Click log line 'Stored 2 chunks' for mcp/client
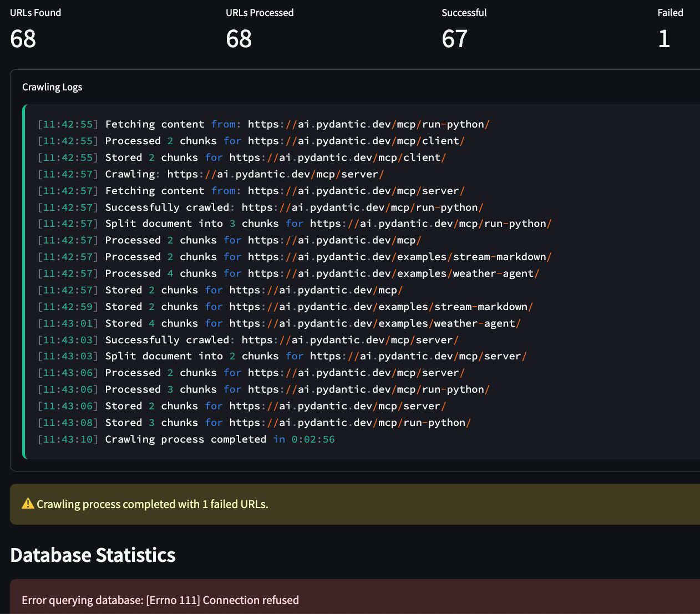Screen dimensions: 700x614 click(x=242, y=158)
